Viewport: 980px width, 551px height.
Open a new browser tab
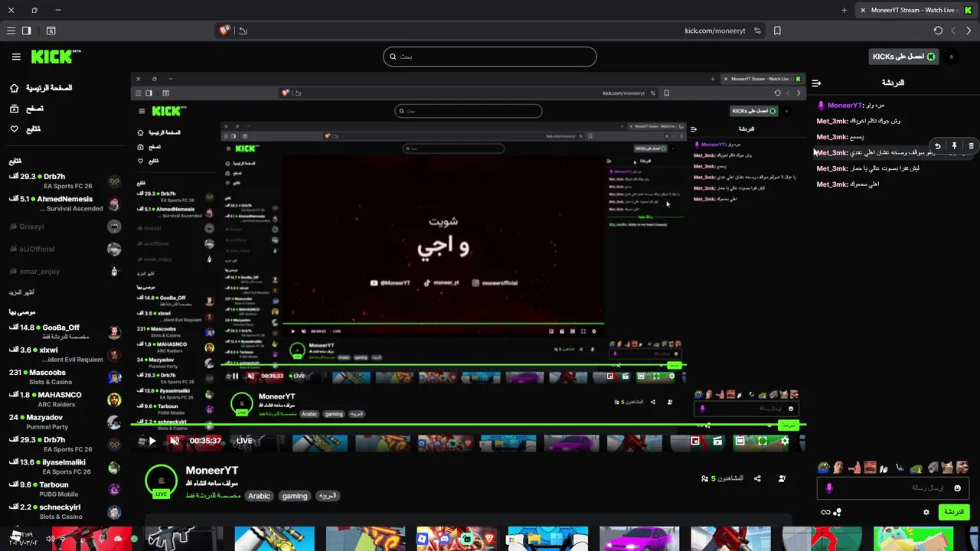tap(844, 10)
